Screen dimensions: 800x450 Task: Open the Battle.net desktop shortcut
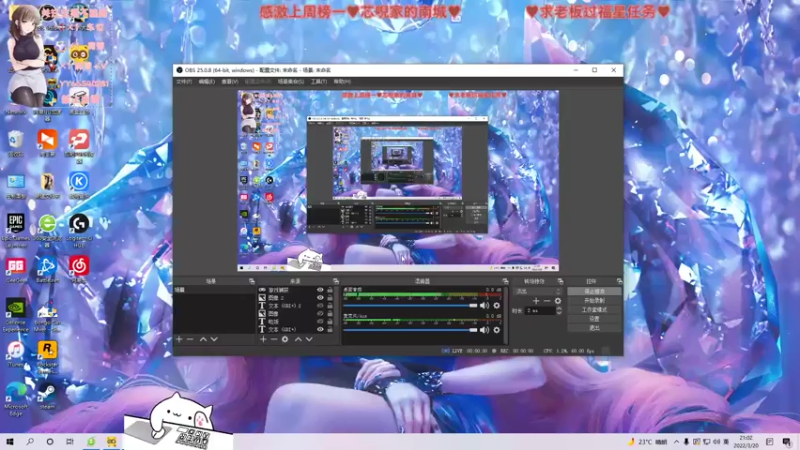tap(47, 270)
